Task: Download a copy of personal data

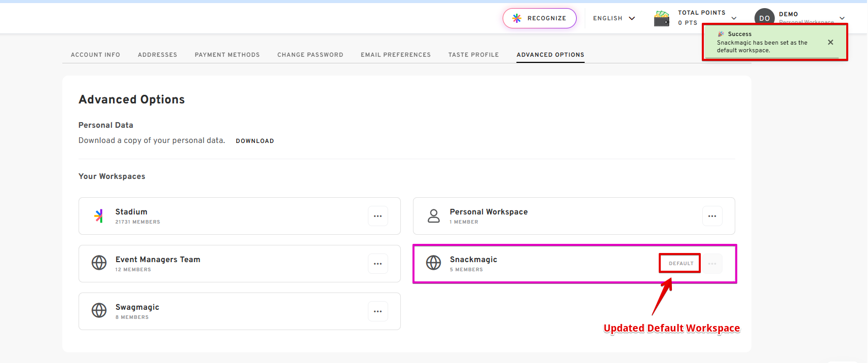Action: pos(254,141)
